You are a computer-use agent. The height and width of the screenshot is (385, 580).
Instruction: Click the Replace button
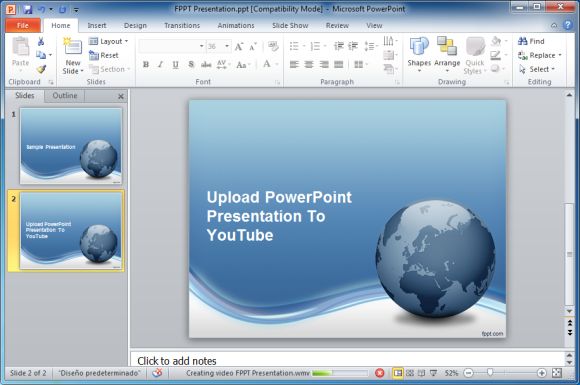(539, 55)
